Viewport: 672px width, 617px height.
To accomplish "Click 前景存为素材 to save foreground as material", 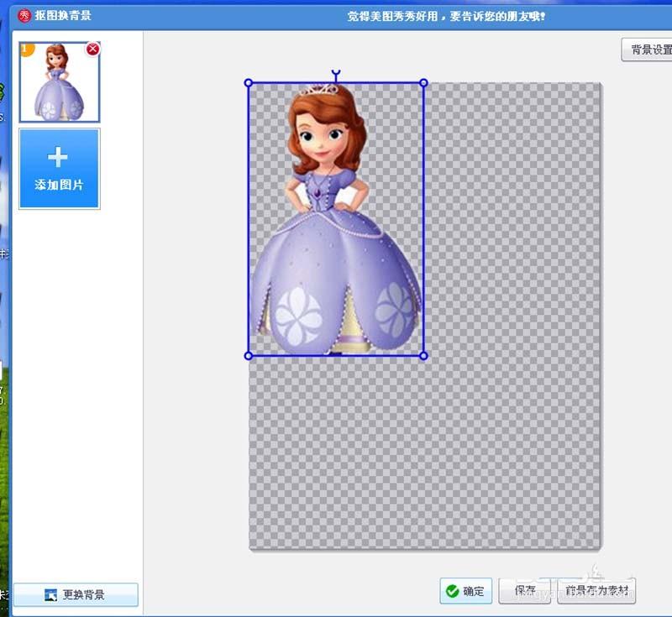I will point(596,591).
